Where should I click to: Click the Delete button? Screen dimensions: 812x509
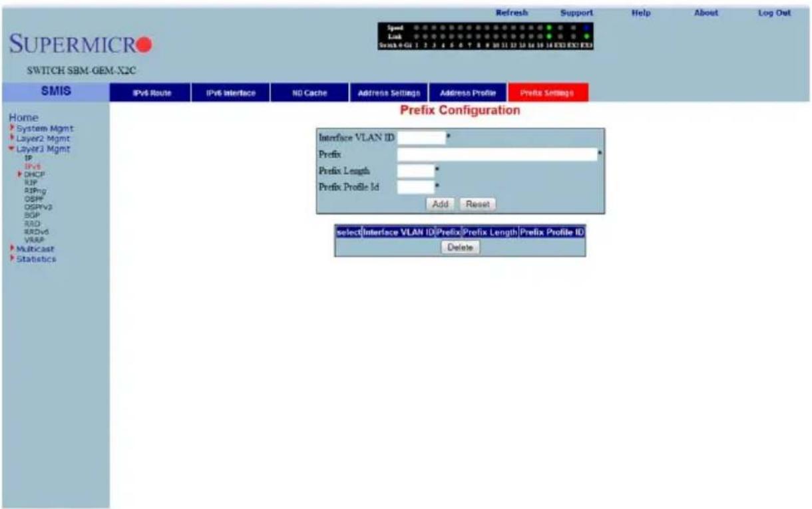coord(460,247)
